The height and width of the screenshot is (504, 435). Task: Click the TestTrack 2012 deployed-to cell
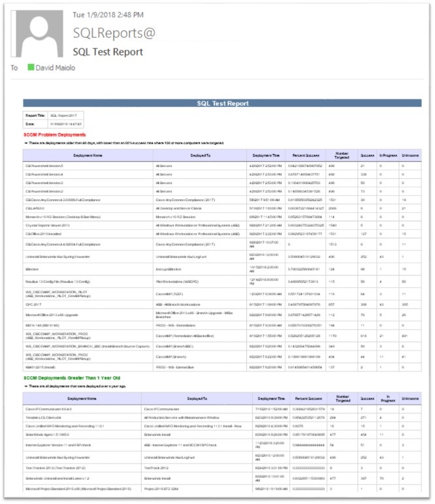point(197,468)
